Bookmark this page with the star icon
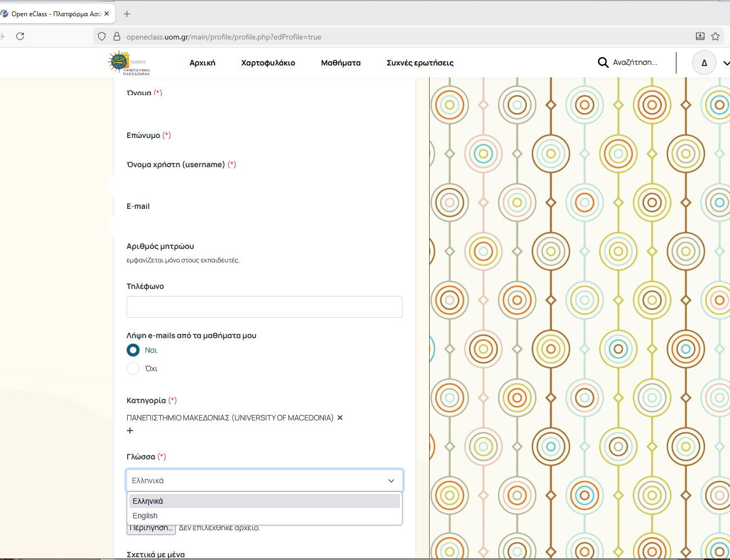 pos(715,36)
